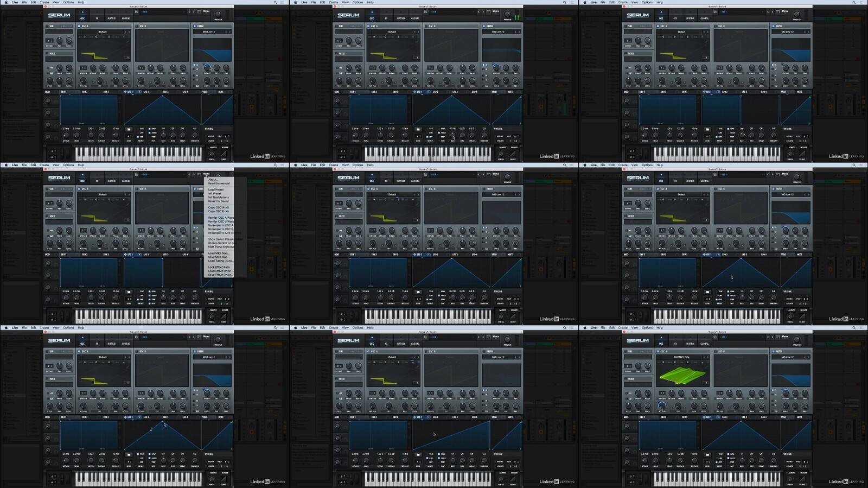
Task: Open the MG Low 12 filter dropdown in top-middle frame
Action: (x=498, y=32)
